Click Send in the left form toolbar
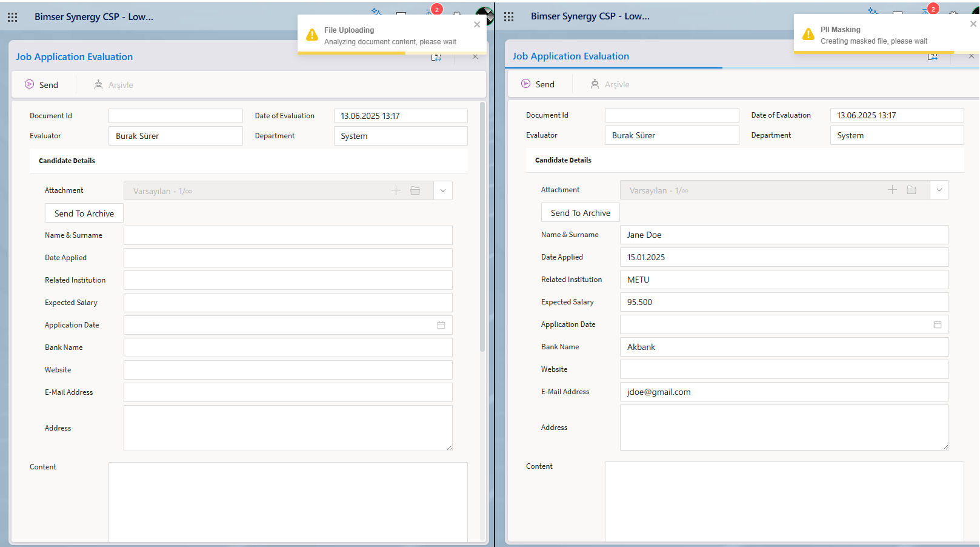The width and height of the screenshot is (980, 547). (42, 85)
